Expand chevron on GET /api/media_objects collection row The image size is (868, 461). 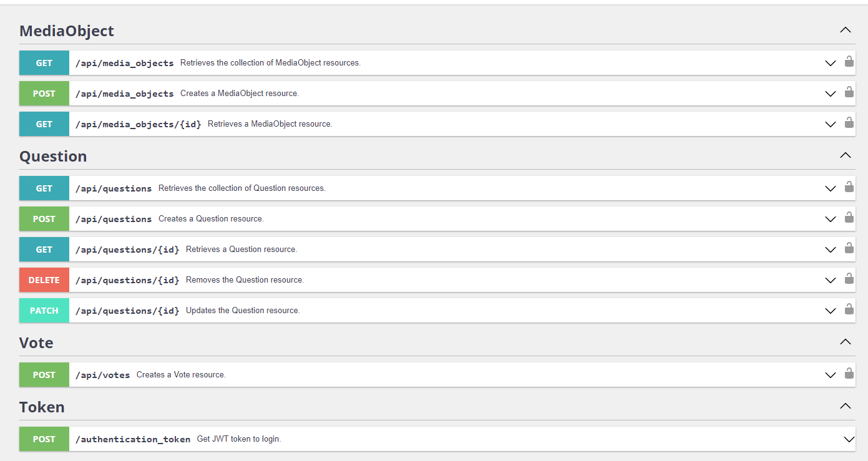(831, 63)
